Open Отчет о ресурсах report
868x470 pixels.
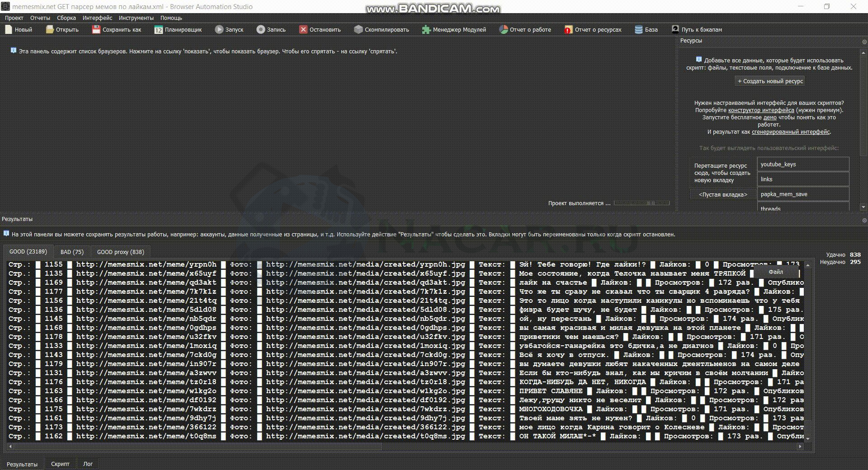click(593, 29)
